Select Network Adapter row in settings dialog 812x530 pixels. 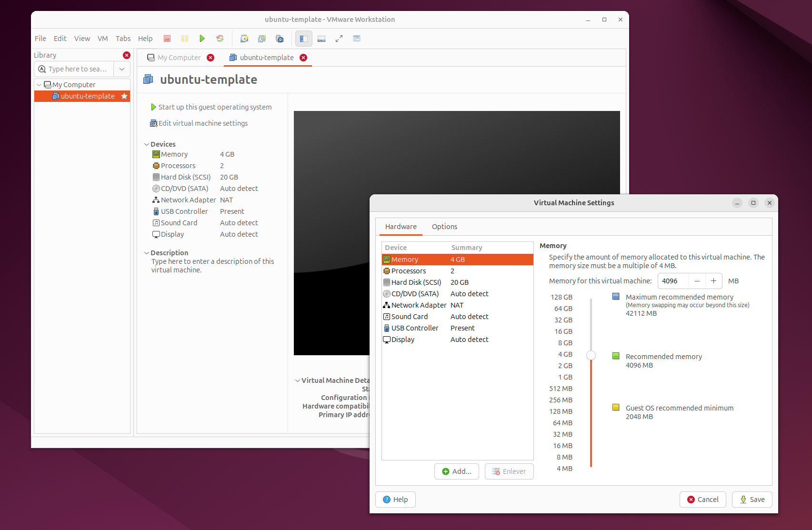pyautogui.click(x=457, y=305)
